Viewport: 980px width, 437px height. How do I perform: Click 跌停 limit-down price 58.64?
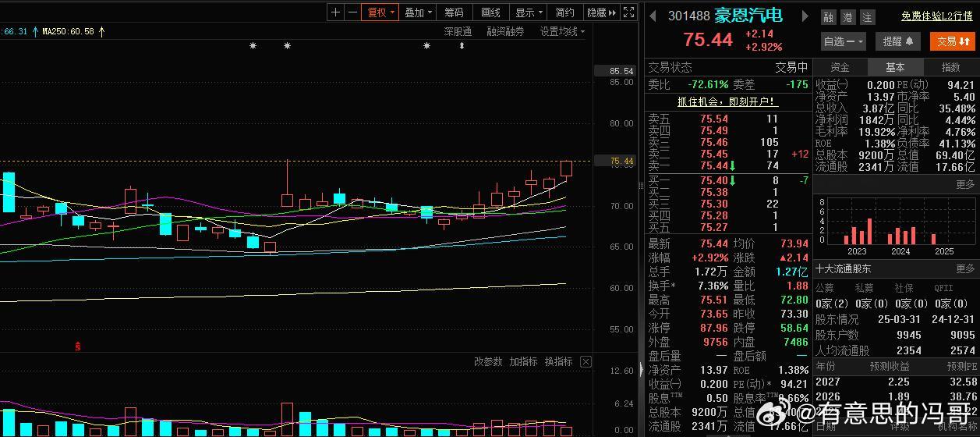click(794, 329)
